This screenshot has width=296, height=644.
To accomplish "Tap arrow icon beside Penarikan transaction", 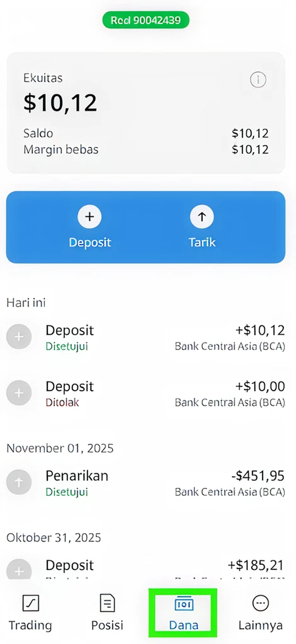I will pyautogui.click(x=19, y=482).
